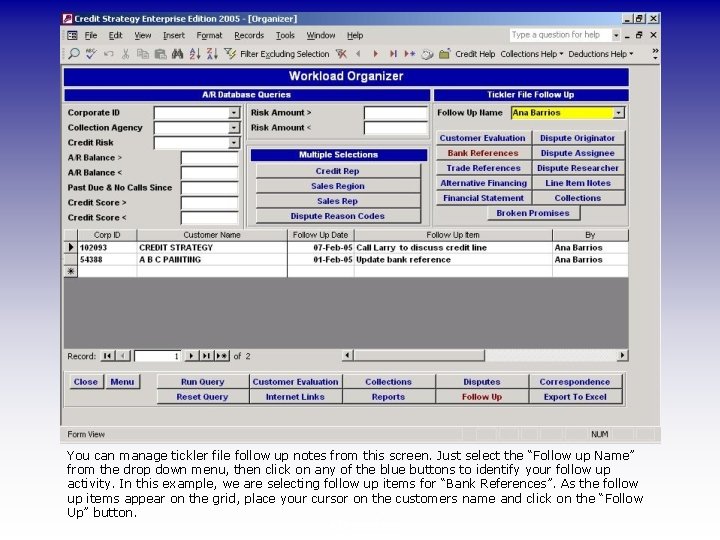Click the new record toolbar icon

(x=410, y=54)
